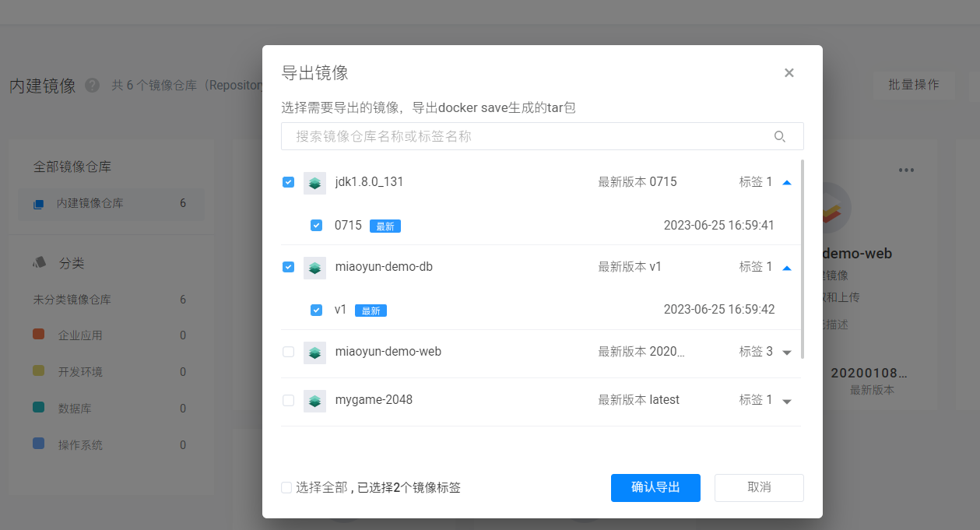Screen dimensions: 980x530
Task: Uncheck the v1 tag checkbox
Action: tap(316, 310)
